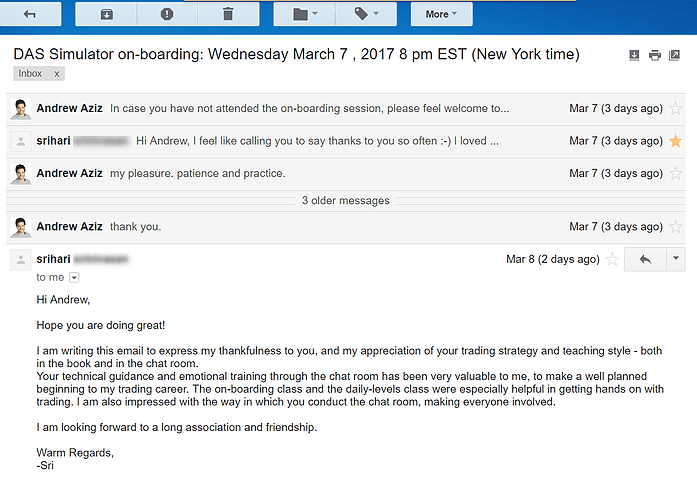Open the More actions menu

442,14
